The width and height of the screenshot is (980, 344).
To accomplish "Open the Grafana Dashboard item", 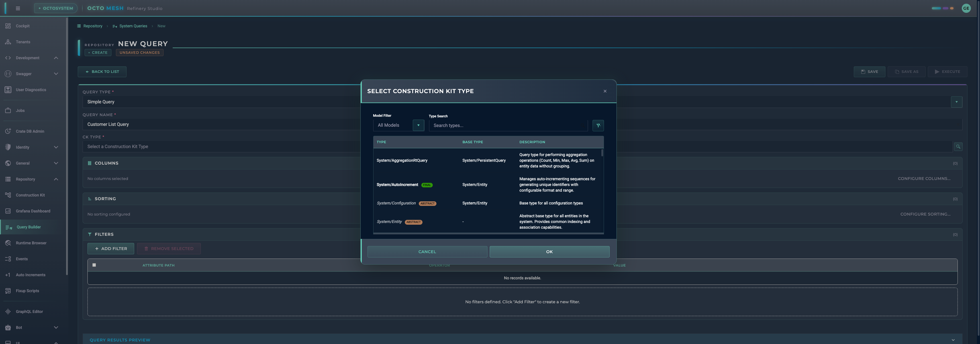I will point(33,211).
